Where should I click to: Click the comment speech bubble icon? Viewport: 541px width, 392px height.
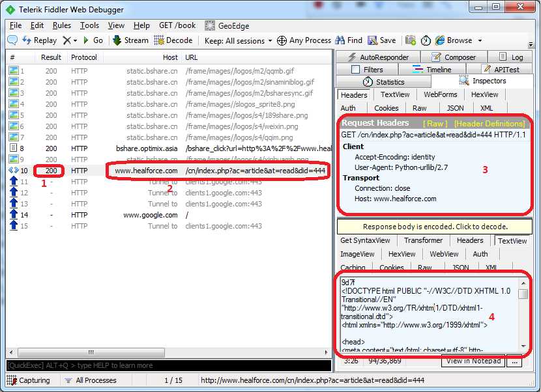pos(12,40)
